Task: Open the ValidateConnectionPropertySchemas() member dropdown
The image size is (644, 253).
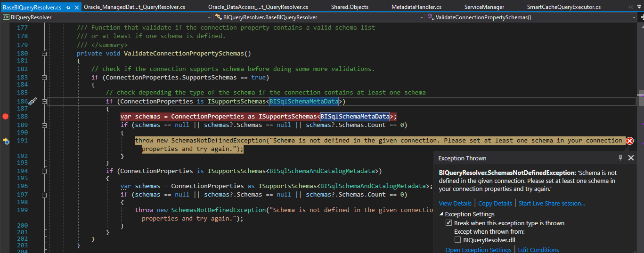Action: click(633, 17)
